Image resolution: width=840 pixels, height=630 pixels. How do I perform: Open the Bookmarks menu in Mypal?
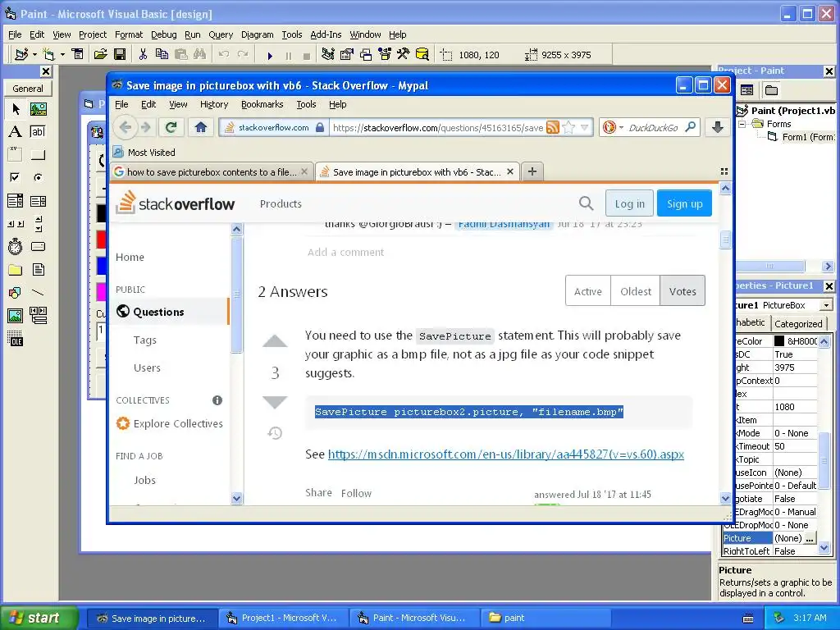tap(262, 104)
